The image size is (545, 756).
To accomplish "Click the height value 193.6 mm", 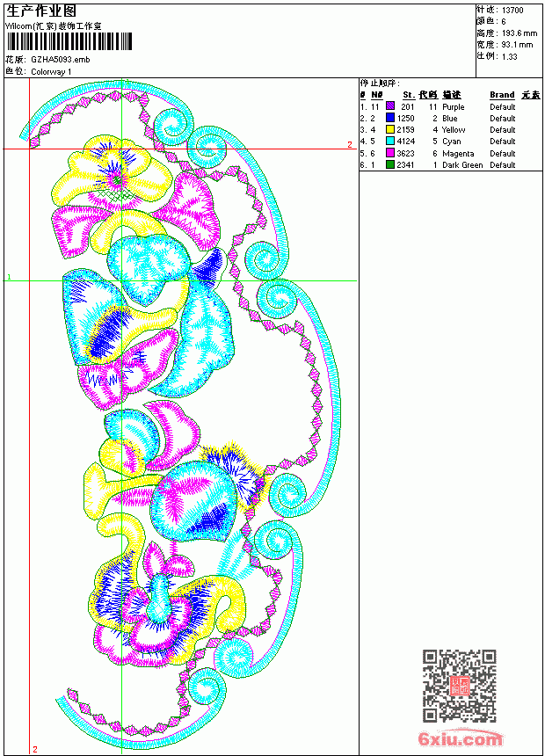I will (x=520, y=33).
